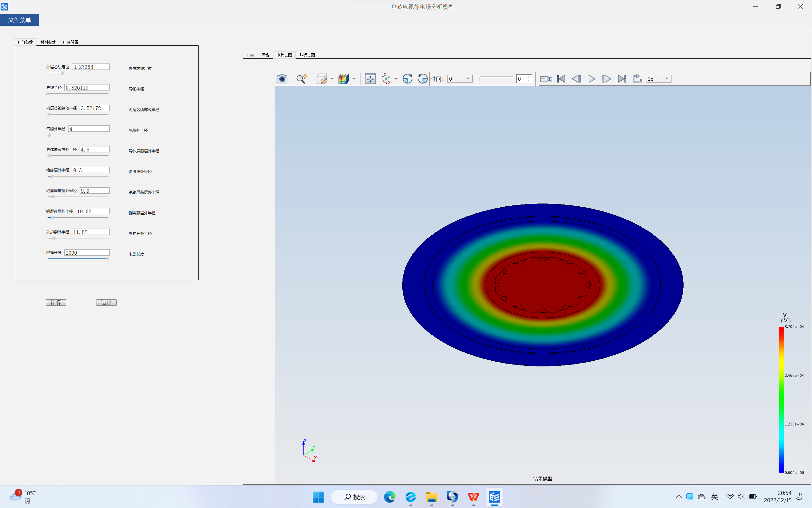
Task: Click the colored cube render mode icon
Action: tap(344, 79)
